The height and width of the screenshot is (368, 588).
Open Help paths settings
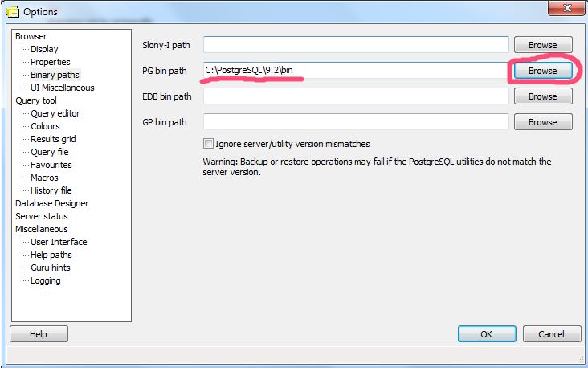(51, 255)
